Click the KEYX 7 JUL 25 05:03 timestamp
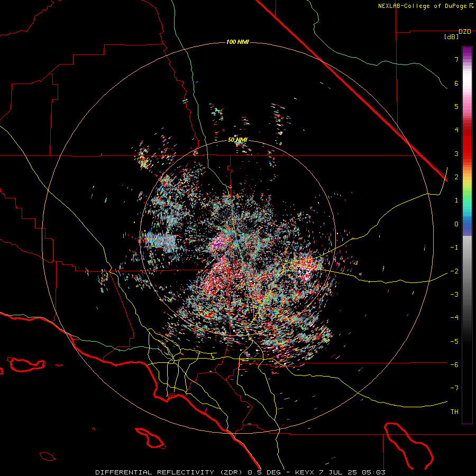Screen dimensions: 476x476 [x=340, y=472]
